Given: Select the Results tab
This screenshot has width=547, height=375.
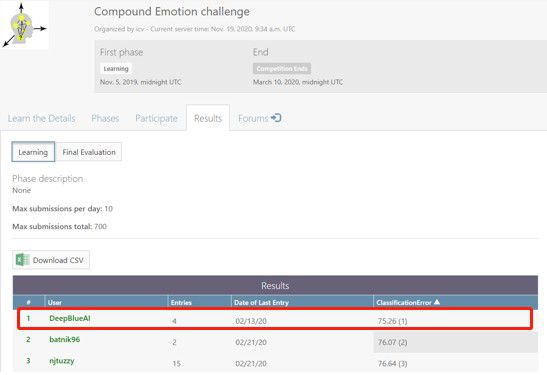Looking at the screenshot, I should click(208, 118).
